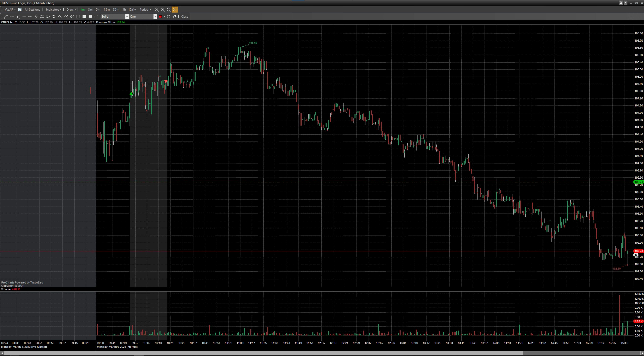The width and height of the screenshot is (644, 356).
Task: Select the filled rounded rectangle tool
Action: (90, 17)
